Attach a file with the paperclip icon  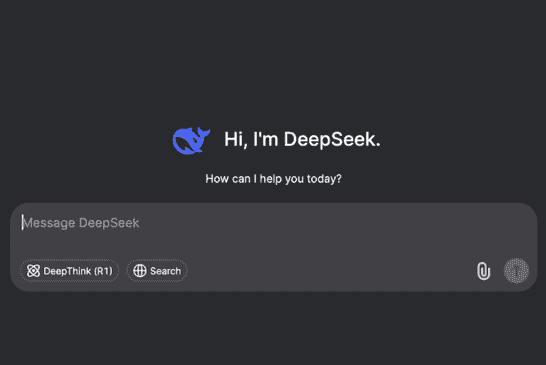coord(483,271)
